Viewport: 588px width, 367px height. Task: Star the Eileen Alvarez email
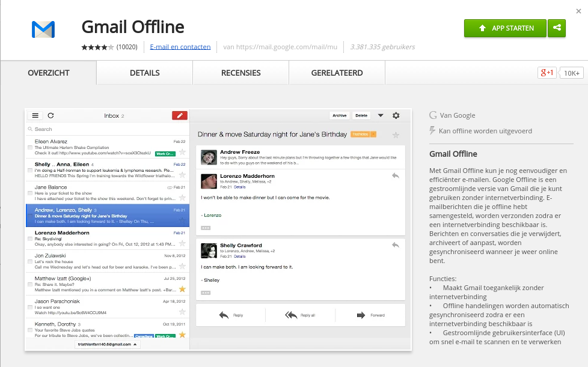pos(182,152)
